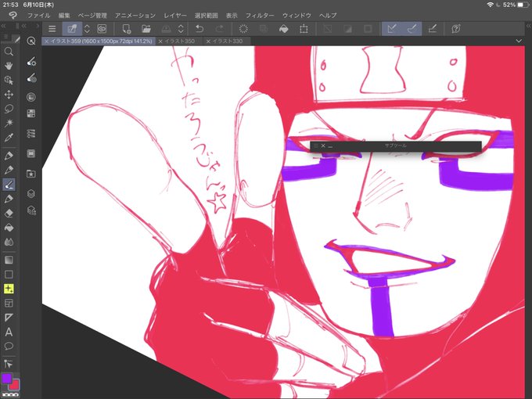532x399 pixels.
Task: Open a file with folder icon
Action: pos(146,29)
